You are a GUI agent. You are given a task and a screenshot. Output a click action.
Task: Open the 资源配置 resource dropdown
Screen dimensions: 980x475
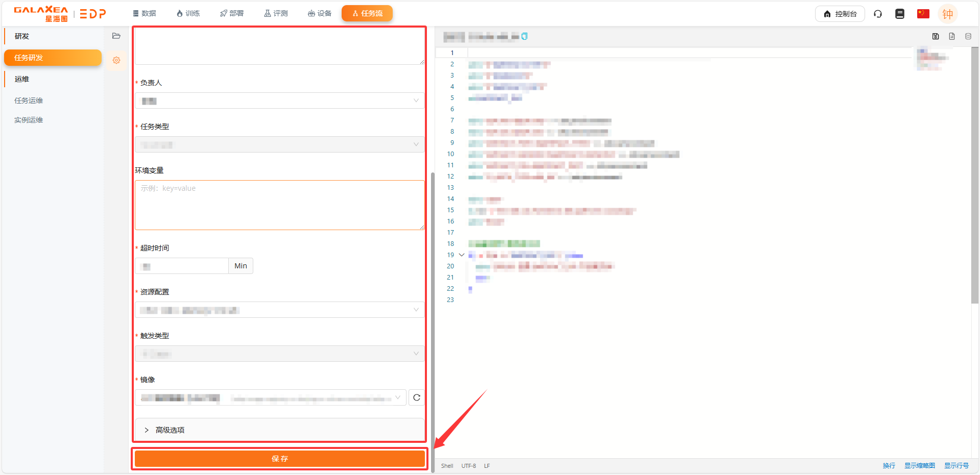pyautogui.click(x=279, y=310)
